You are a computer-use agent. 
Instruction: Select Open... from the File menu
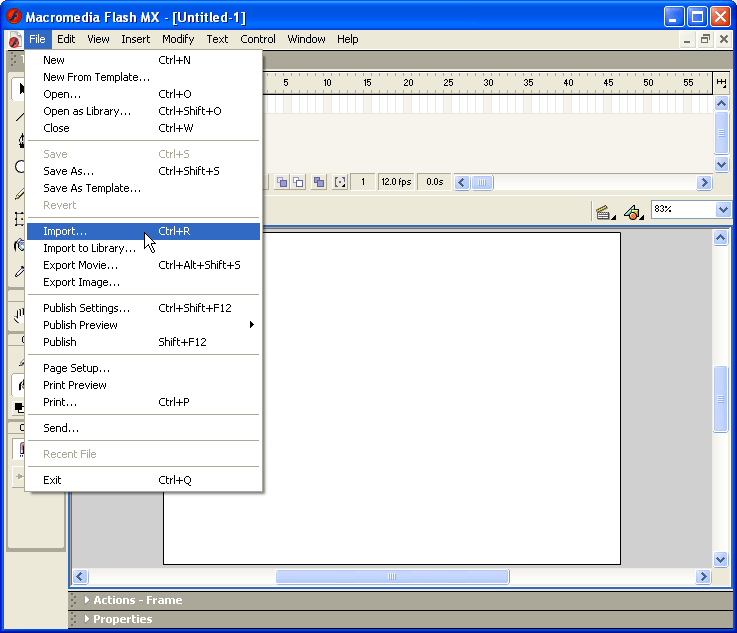click(x=143, y=94)
